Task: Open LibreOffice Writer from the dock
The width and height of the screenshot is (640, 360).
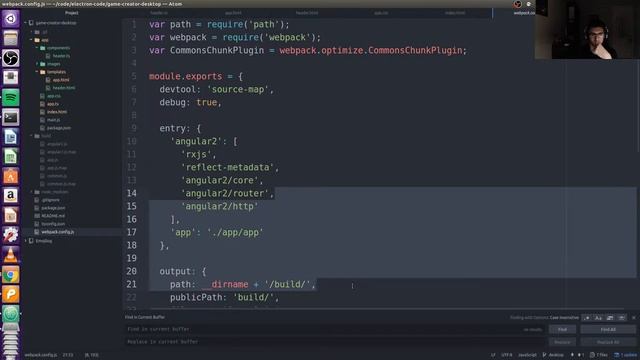Action: point(11,137)
